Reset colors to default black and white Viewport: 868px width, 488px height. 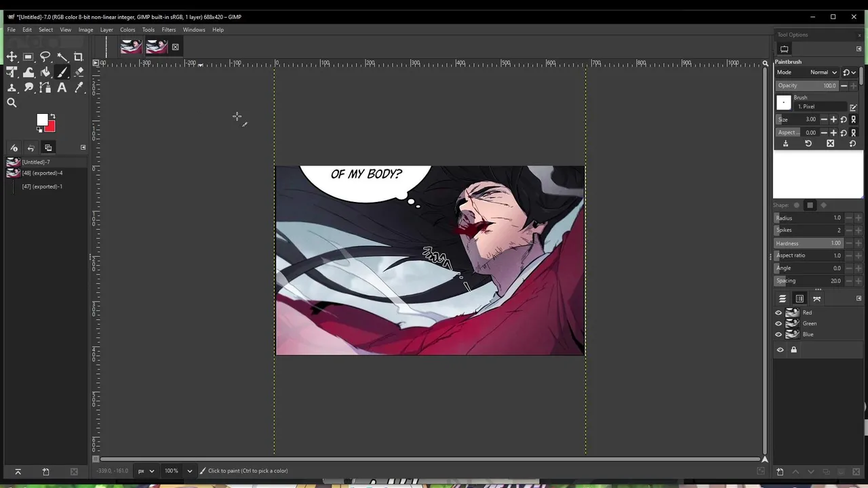pyautogui.click(x=39, y=129)
